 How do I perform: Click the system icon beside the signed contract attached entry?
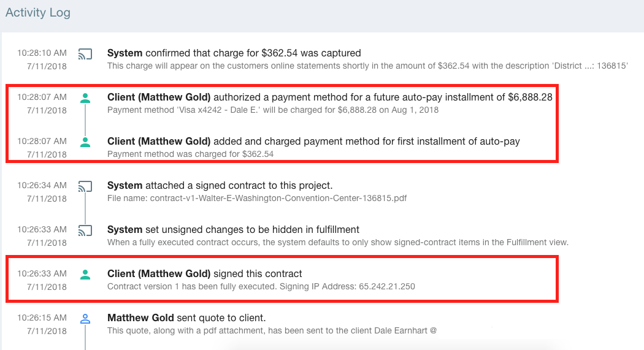coord(85,186)
